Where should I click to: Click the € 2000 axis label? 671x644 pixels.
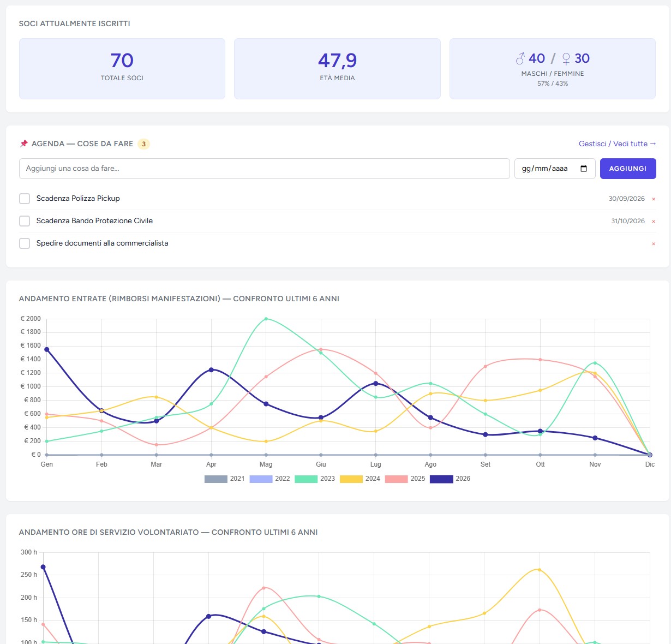31,319
